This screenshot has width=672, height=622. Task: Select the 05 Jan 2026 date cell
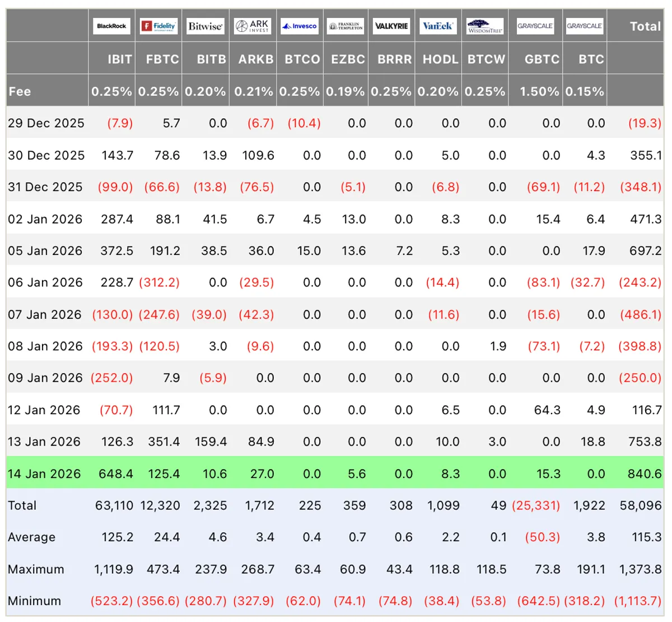click(x=45, y=250)
